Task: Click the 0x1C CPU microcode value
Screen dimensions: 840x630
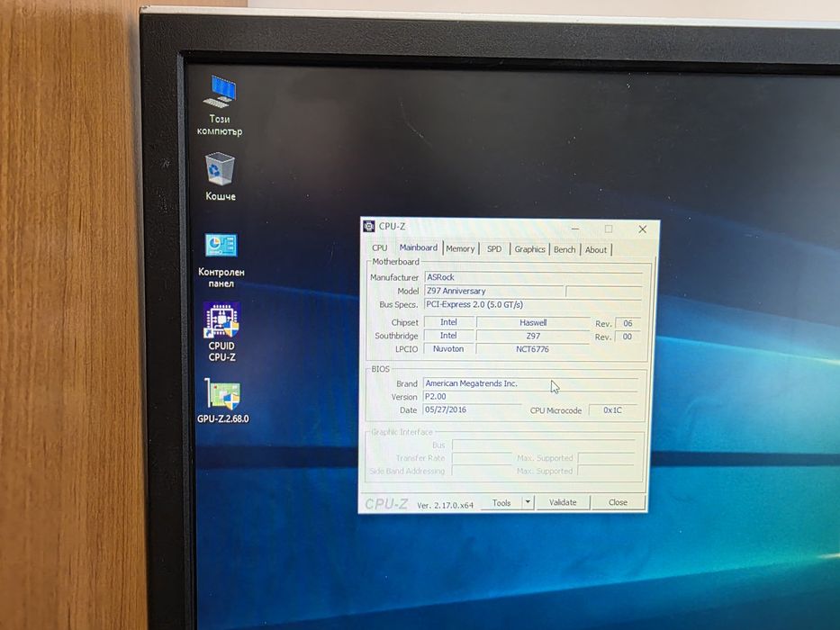Action: (x=612, y=409)
